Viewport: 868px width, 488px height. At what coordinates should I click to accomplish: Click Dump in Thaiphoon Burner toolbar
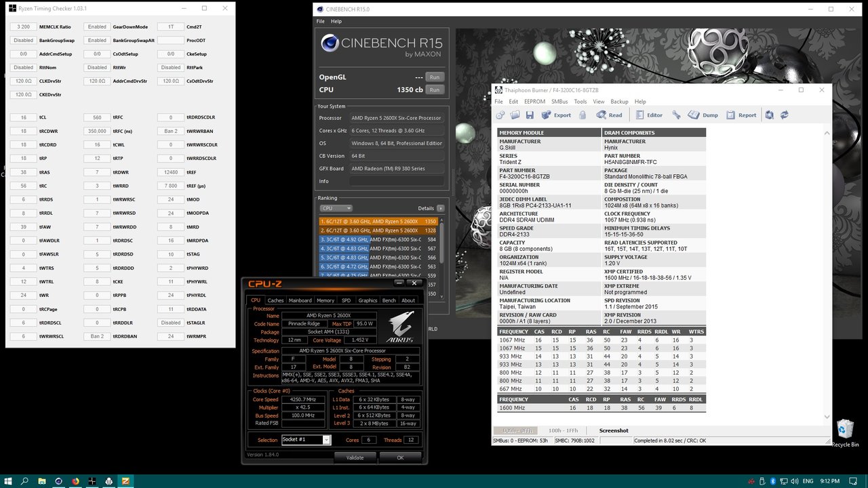click(x=704, y=115)
